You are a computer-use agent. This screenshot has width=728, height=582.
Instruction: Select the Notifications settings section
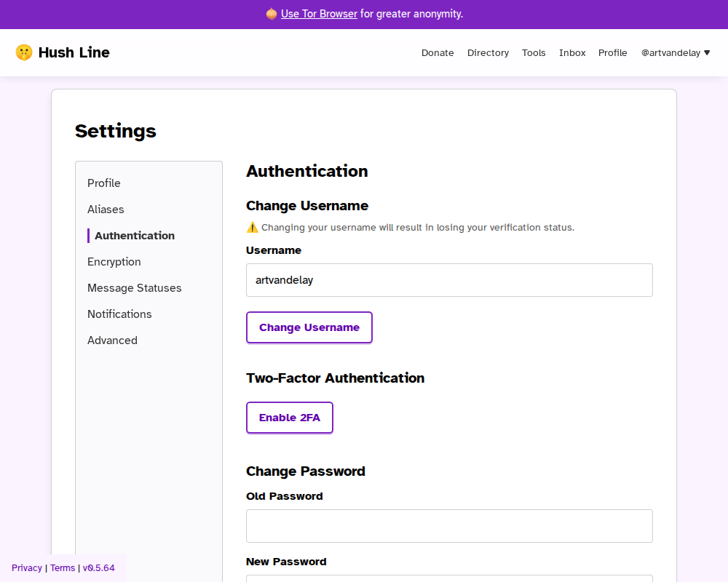pos(119,314)
